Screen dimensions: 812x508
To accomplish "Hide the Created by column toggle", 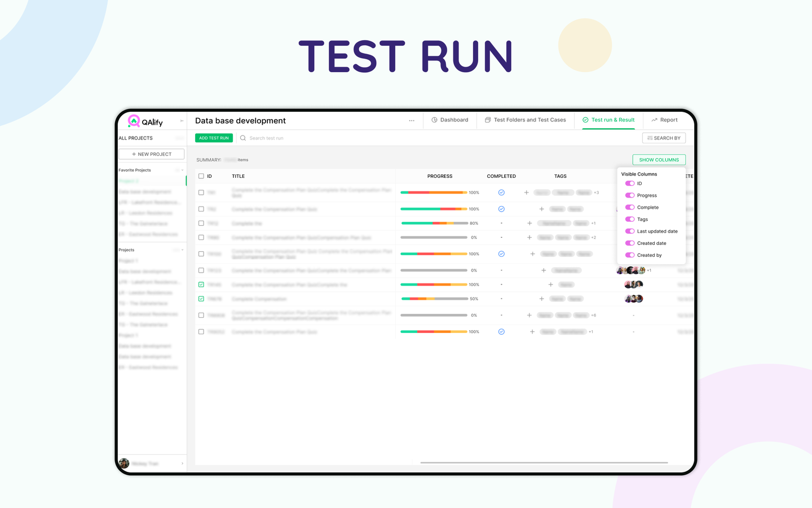I will [x=630, y=255].
